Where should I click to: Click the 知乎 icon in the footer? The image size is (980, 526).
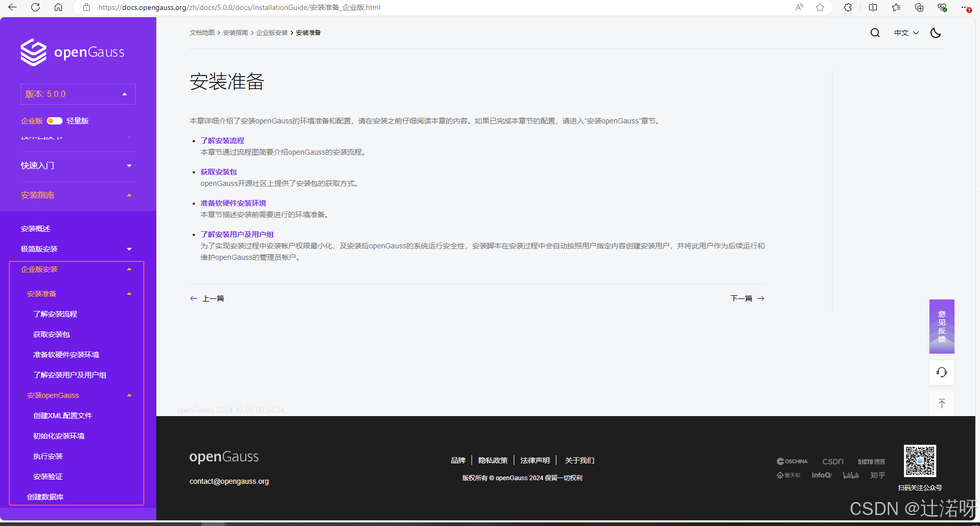point(877,475)
